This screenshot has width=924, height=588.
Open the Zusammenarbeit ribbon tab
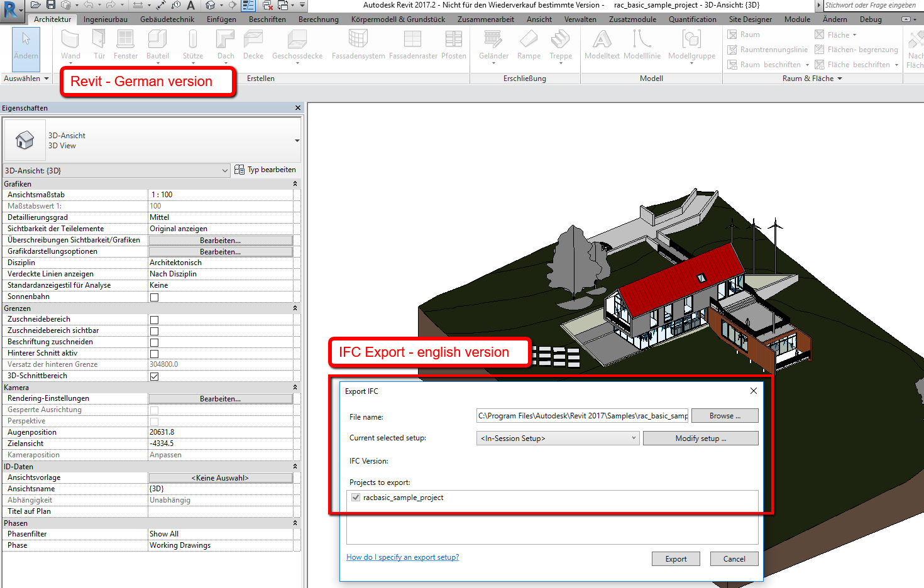click(x=486, y=19)
